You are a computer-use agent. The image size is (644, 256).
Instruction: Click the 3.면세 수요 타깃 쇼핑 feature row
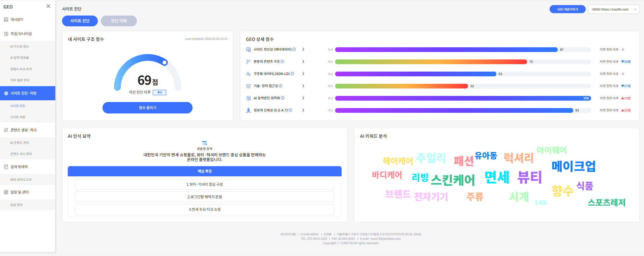[x=205, y=209]
